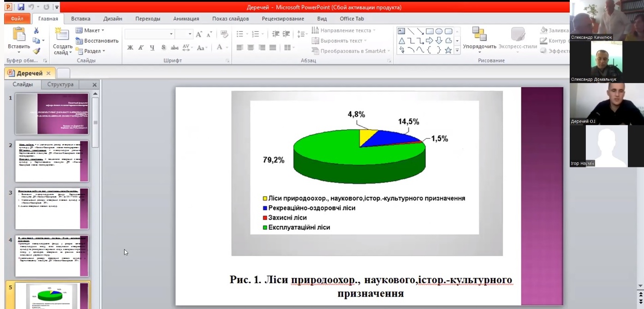Insert an oval shape from Drawing group
644x309 pixels.
tap(439, 30)
